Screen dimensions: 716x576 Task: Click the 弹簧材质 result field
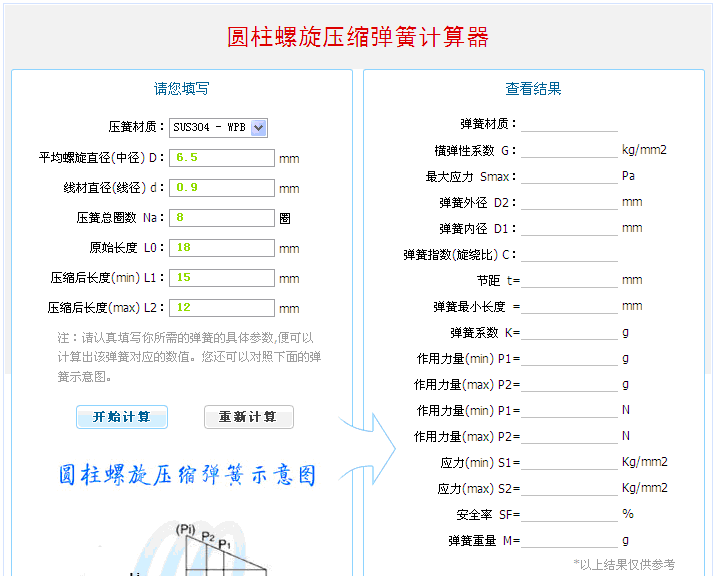pyautogui.click(x=569, y=124)
